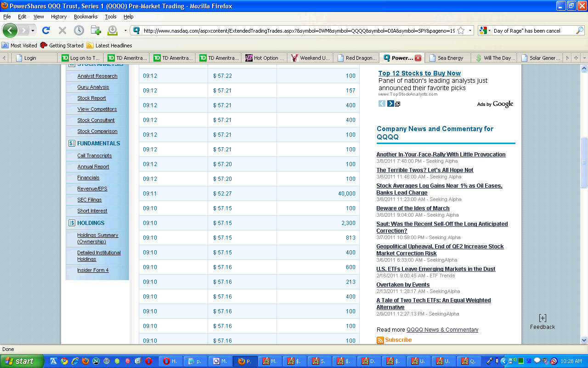Viewport: 588px width, 368px height.
Task: Switch to the Red Dragon tab
Action: click(x=356, y=58)
